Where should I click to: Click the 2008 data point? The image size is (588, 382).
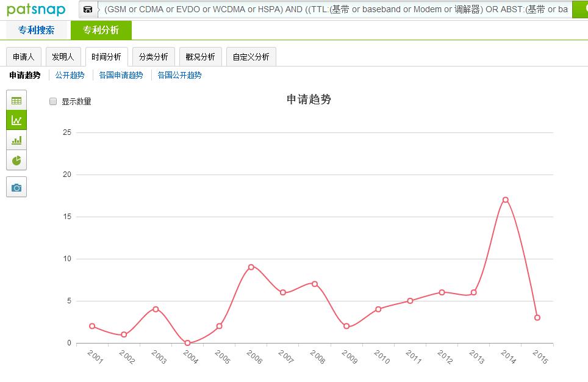(x=315, y=284)
